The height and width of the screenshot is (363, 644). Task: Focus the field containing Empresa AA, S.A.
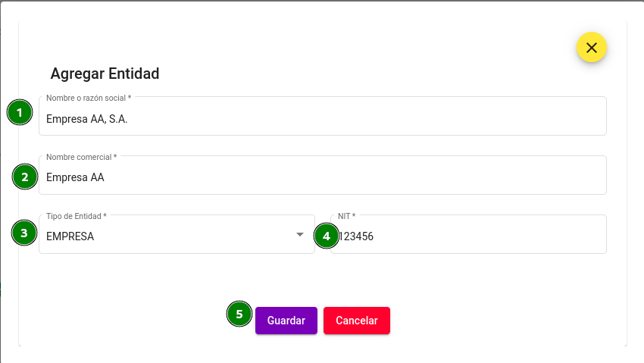pos(323,116)
